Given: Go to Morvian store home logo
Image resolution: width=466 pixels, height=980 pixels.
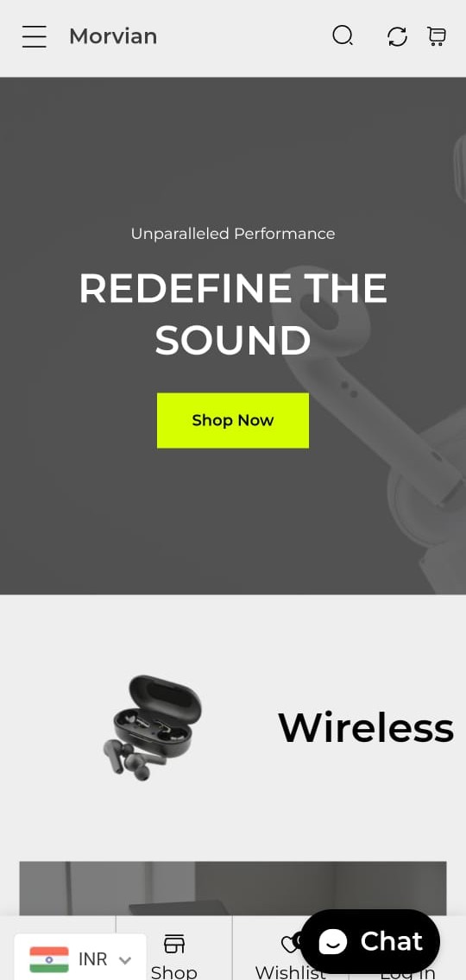Looking at the screenshot, I should [113, 36].
